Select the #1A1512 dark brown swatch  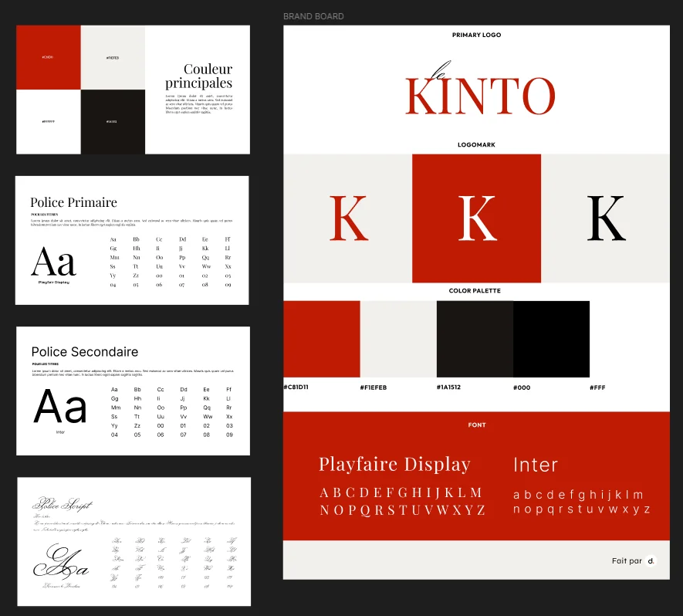click(475, 338)
